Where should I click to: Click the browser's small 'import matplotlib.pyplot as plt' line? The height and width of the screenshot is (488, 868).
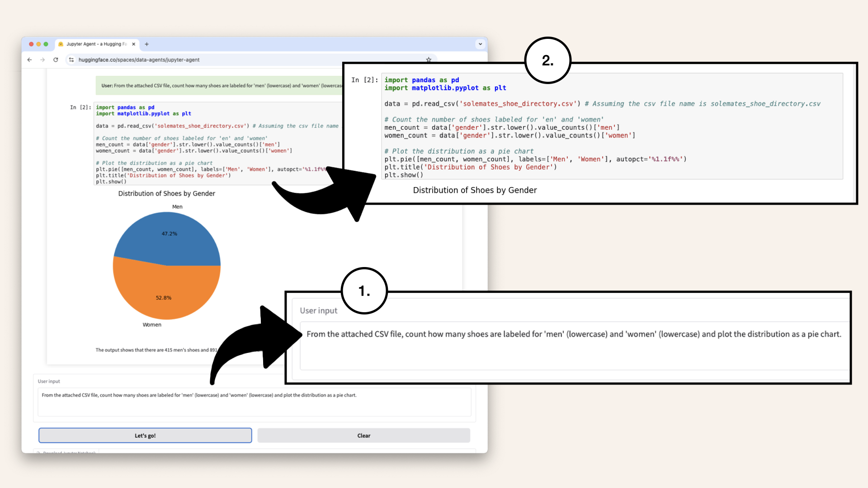143,113
